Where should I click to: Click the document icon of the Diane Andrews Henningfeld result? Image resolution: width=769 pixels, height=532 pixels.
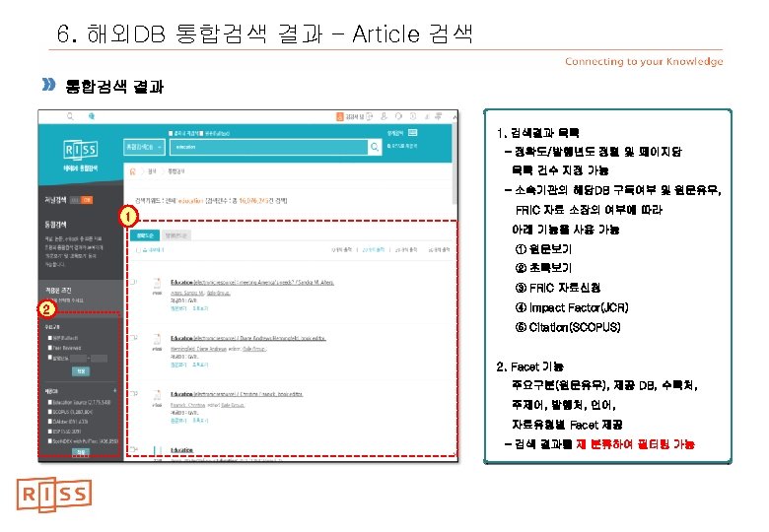[x=157, y=340]
